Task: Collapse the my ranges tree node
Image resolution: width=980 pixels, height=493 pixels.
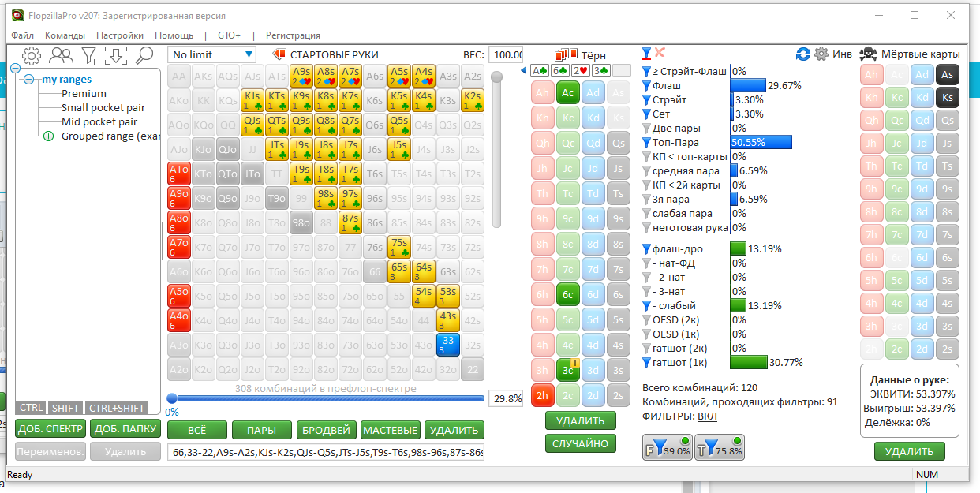Action: pos(29,79)
